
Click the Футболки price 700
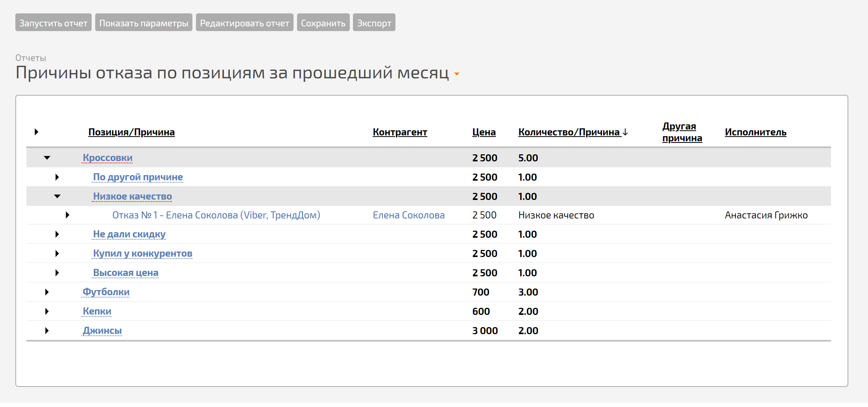tap(481, 292)
